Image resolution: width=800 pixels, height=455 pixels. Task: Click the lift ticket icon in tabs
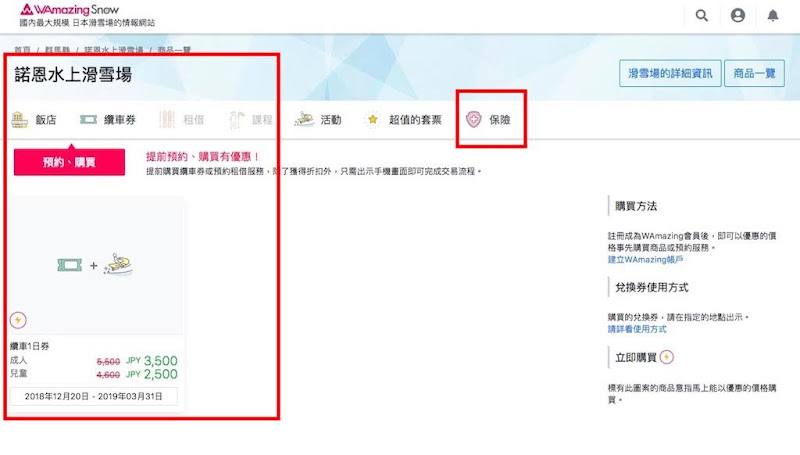(88, 120)
